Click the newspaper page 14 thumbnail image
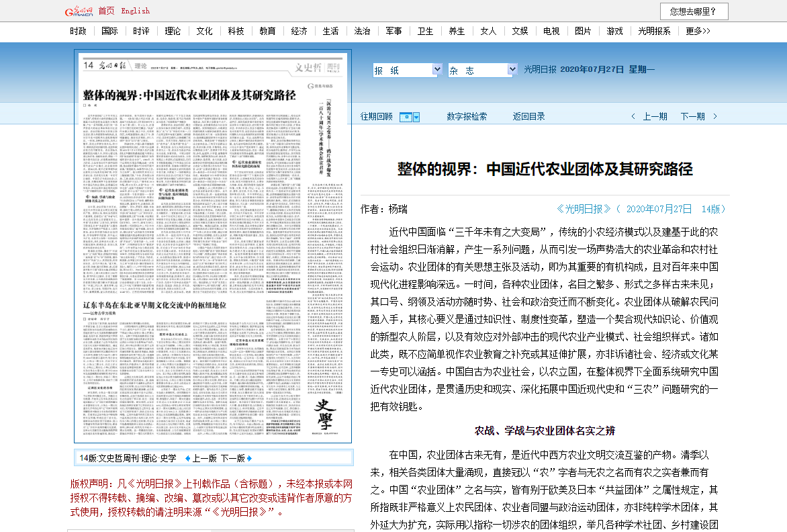787x532 pixels. [214, 247]
